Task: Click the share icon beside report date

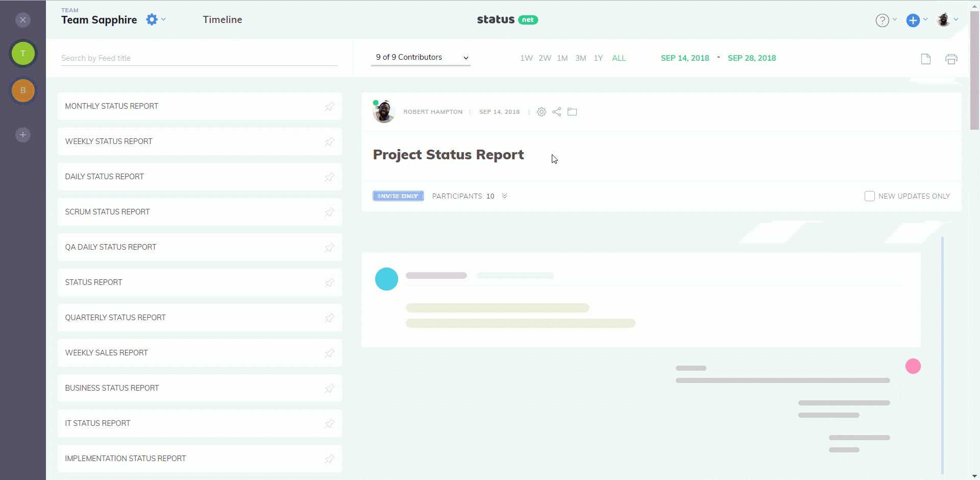Action: pyautogui.click(x=556, y=112)
